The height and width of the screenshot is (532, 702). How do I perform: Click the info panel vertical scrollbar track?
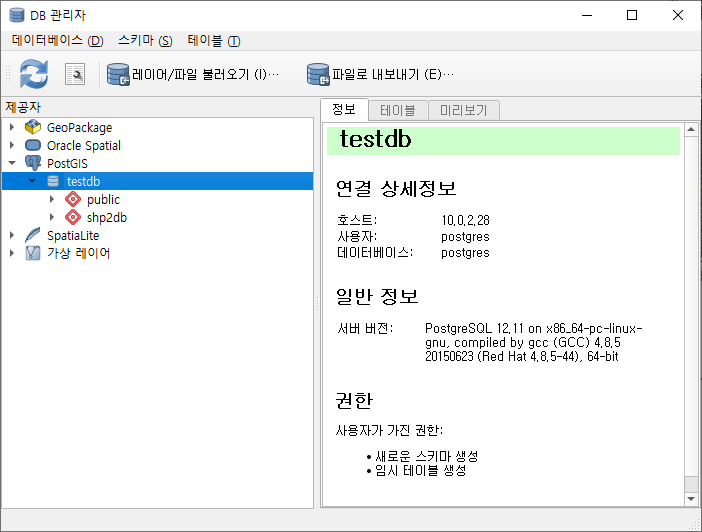[691, 313]
